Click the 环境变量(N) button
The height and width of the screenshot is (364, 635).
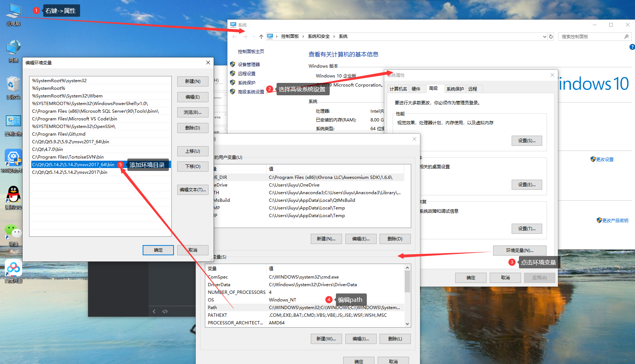pos(519,250)
